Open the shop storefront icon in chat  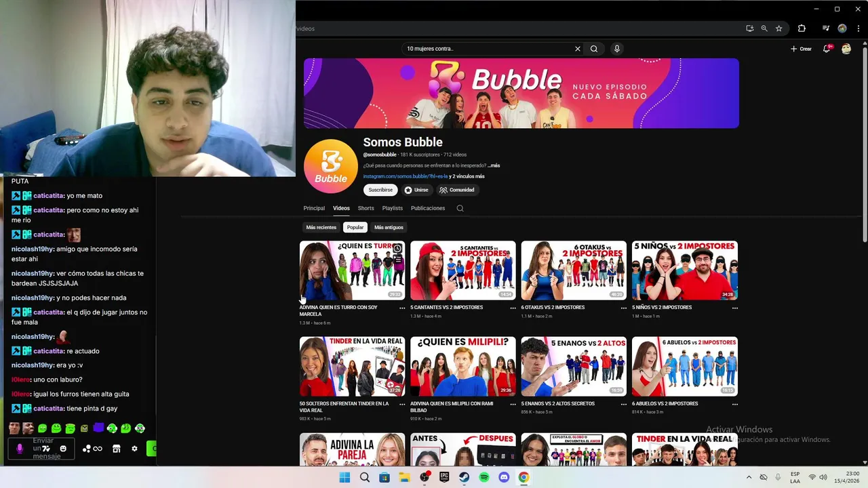[x=116, y=449]
